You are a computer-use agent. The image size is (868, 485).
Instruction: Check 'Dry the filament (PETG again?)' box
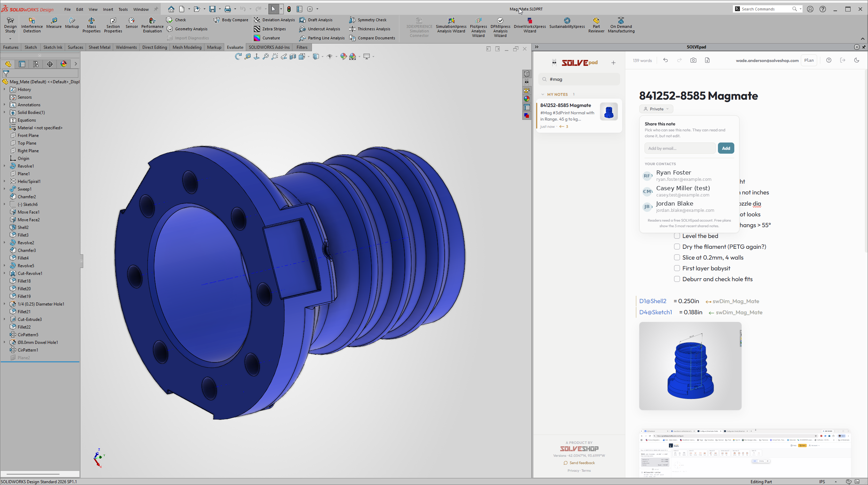pos(677,247)
